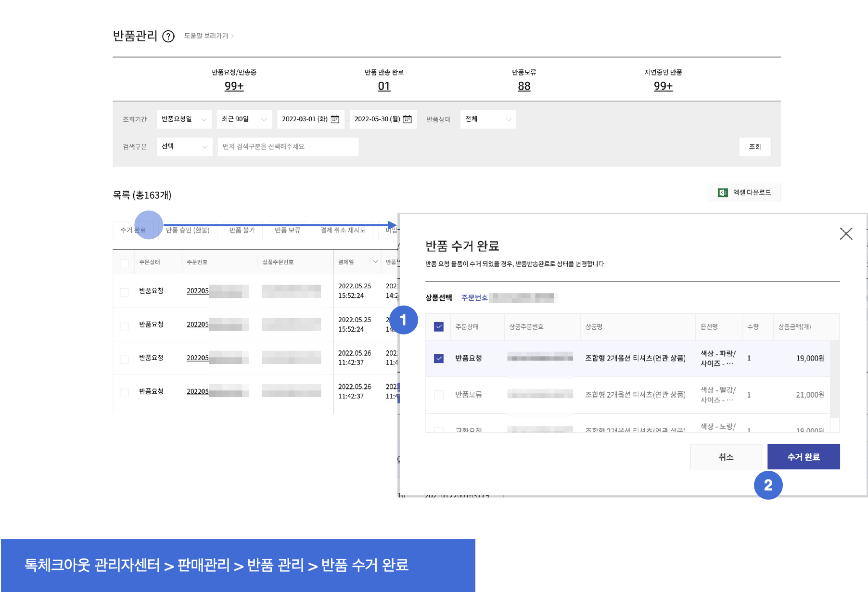Toggle the select-all checkbox in dialog header
Image resolution: width=868 pixels, height=593 pixels.
pos(438,327)
